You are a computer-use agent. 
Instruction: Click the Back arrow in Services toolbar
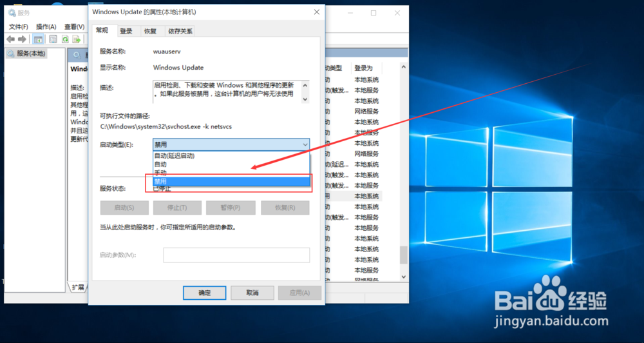(x=10, y=39)
